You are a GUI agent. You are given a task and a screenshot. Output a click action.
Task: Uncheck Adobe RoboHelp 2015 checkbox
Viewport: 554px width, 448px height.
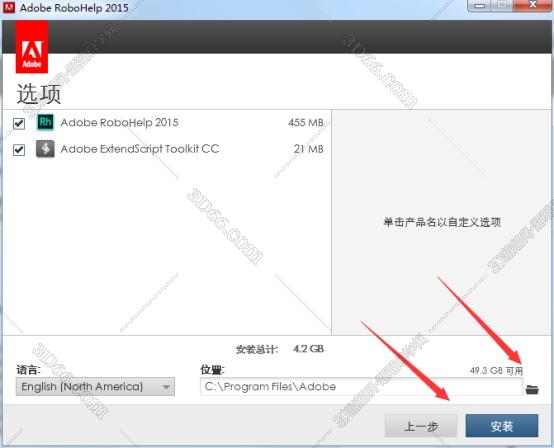[x=19, y=123]
